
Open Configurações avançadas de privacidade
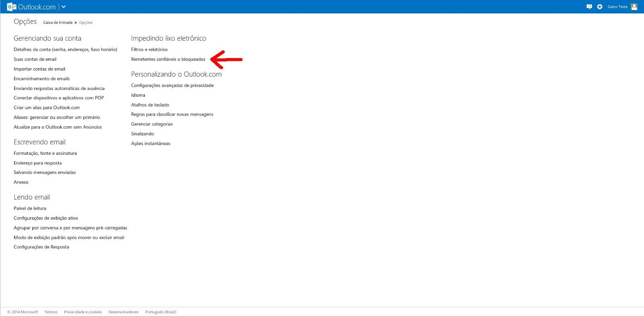click(x=172, y=85)
